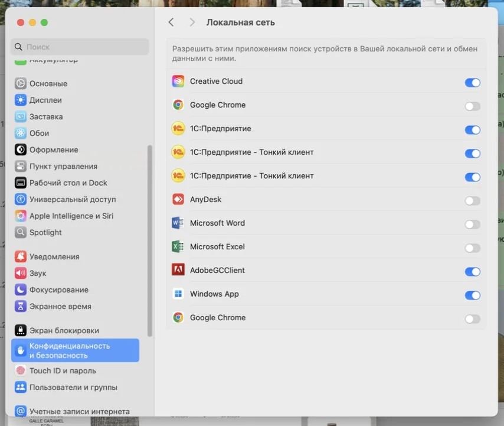Toggle off plain 1С:Предприятие switch
The height and width of the screenshot is (426, 504).
pos(473,130)
